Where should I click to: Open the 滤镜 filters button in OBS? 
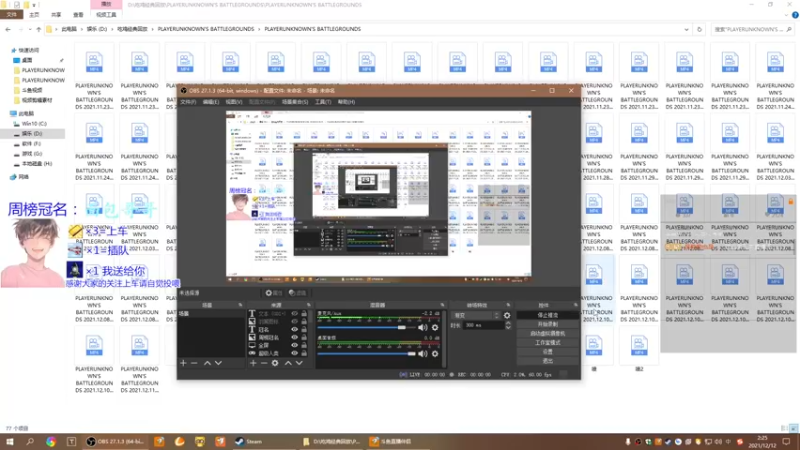(297, 293)
